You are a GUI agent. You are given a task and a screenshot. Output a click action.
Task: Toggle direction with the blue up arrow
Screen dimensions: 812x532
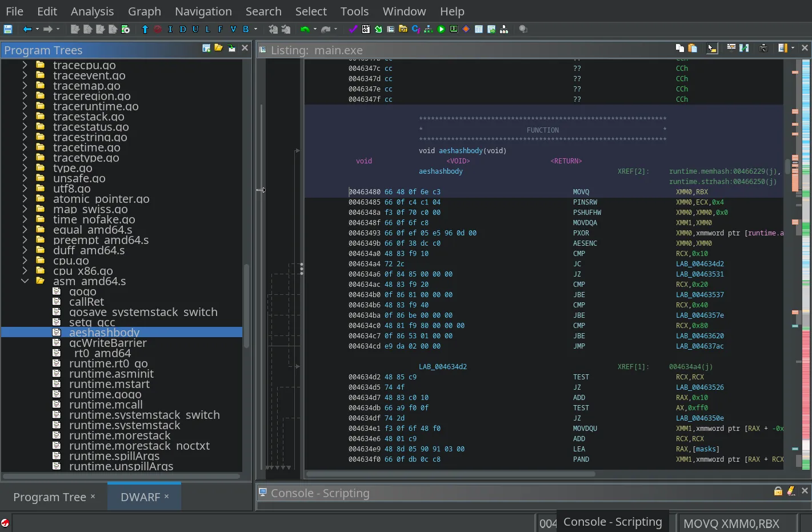(x=145, y=29)
